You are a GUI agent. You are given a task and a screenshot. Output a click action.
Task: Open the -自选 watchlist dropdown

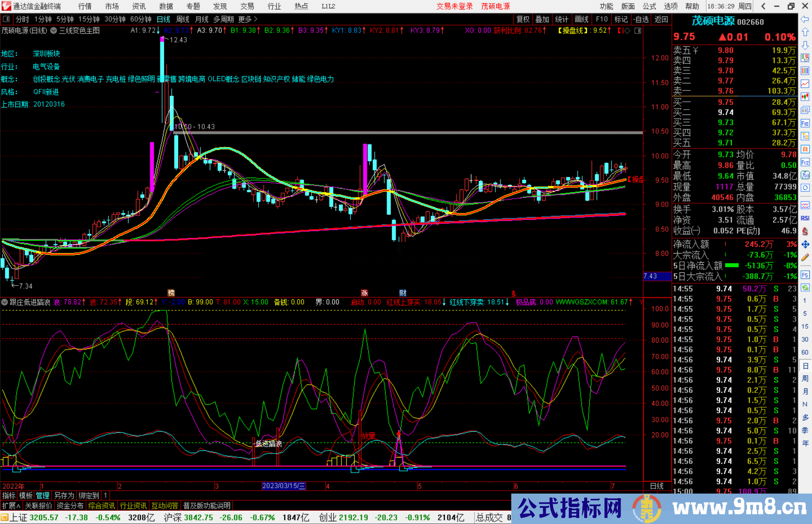pos(641,19)
